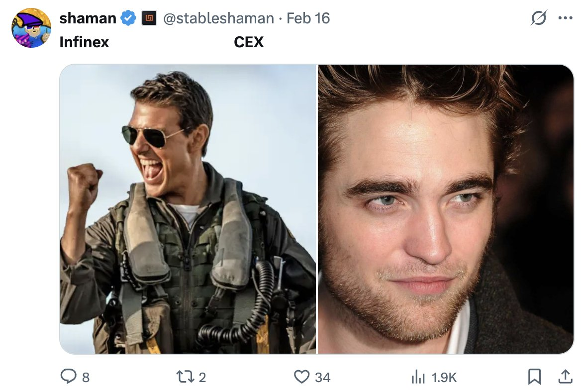
Task: Open the right close-up portrait photo
Action: point(446,209)
